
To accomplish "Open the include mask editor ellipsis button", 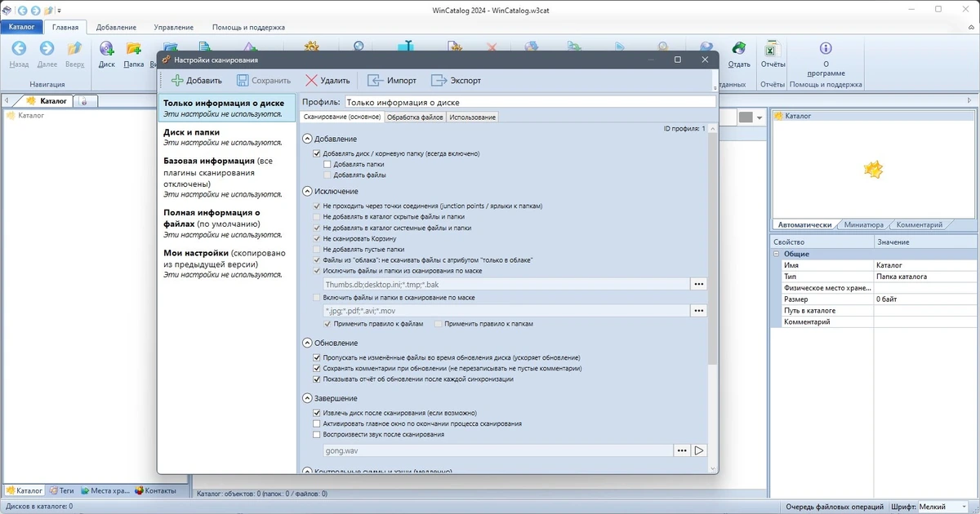I will 698,311.
